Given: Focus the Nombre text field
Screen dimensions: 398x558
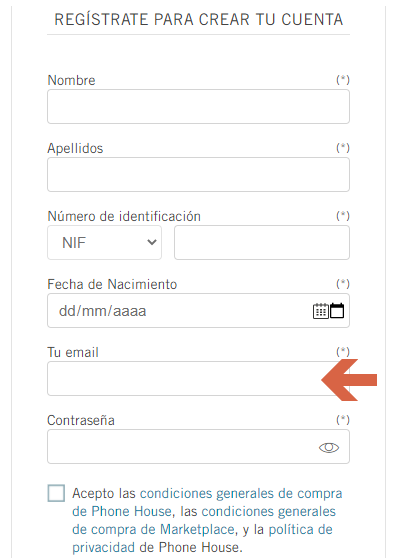Looking at the screenshot, I should pyautogui.click(x=198, y=106).
